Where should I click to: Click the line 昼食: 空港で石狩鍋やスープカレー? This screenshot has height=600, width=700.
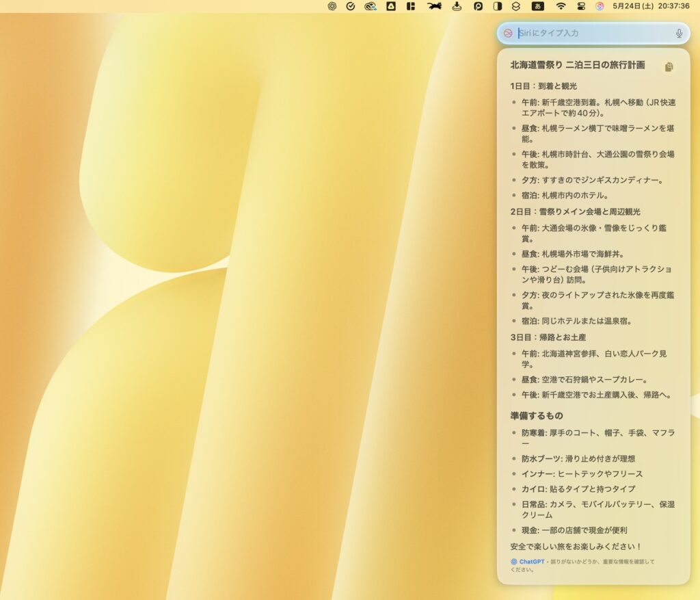click(585, 380)
